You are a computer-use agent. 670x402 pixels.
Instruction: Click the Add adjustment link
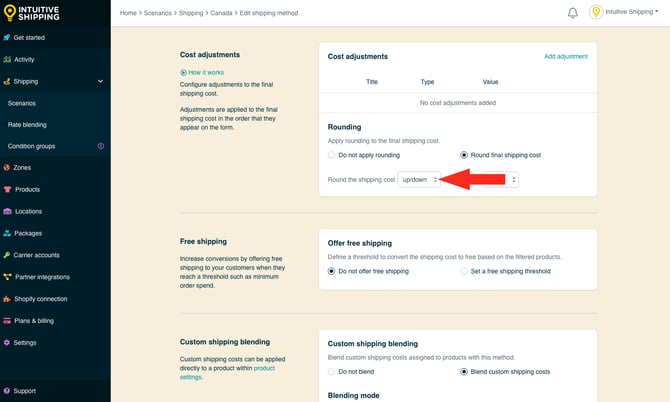coord(565,57)
